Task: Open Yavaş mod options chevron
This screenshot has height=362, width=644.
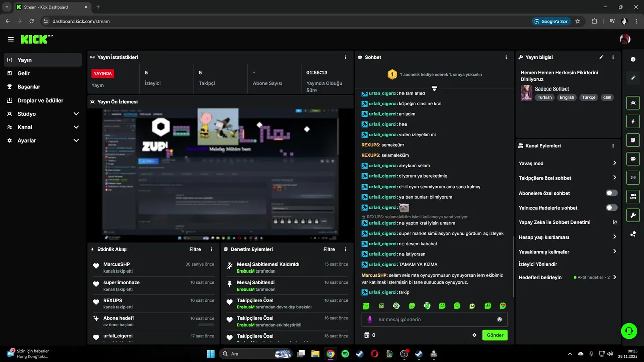Action: point(615,163)
